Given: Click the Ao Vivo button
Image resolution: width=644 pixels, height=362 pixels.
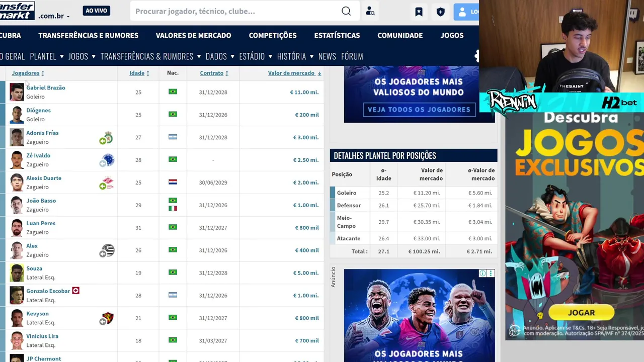Looking at the screenshot, I should pos(96,11).
